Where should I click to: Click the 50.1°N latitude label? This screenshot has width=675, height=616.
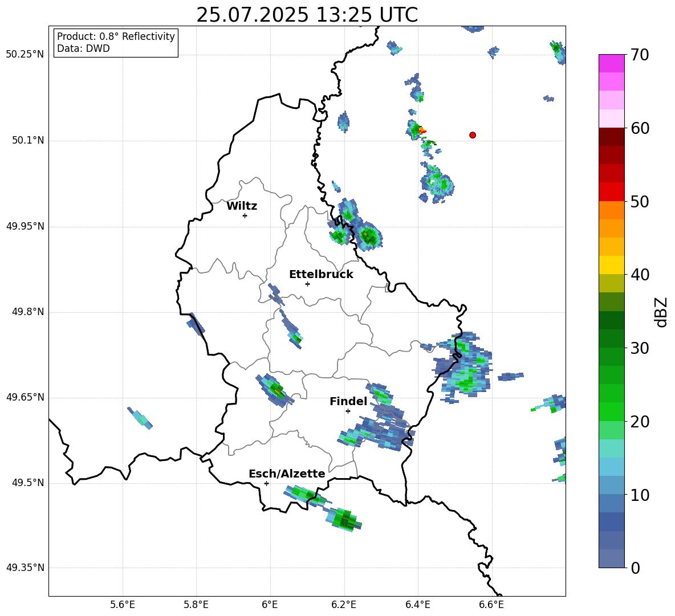pos(28,141)
